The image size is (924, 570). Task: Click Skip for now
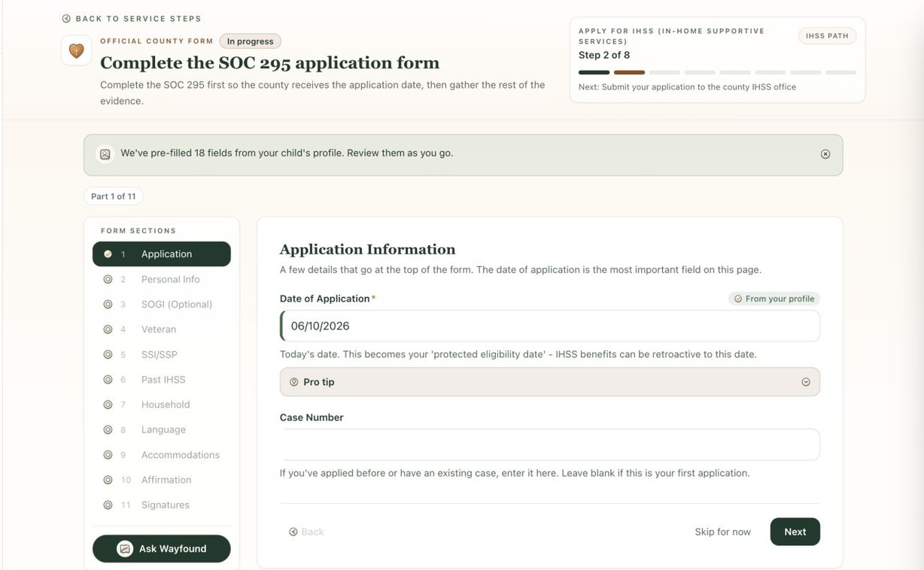(722, 532)
